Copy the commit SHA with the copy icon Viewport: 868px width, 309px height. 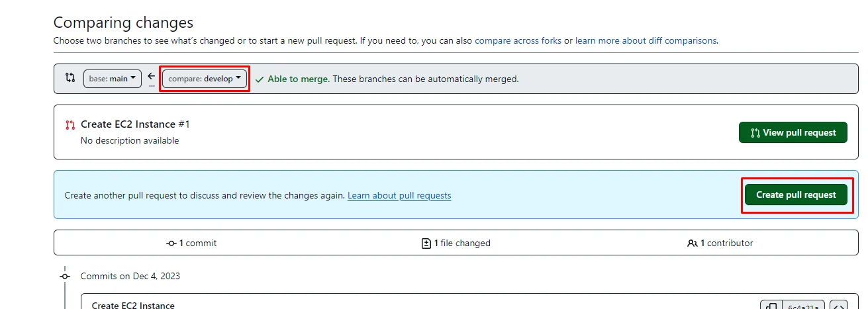(771, 306)
